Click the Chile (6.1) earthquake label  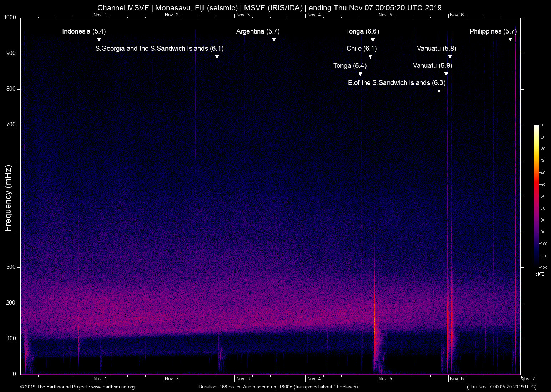pyautogui.click(x=362, y=49)
